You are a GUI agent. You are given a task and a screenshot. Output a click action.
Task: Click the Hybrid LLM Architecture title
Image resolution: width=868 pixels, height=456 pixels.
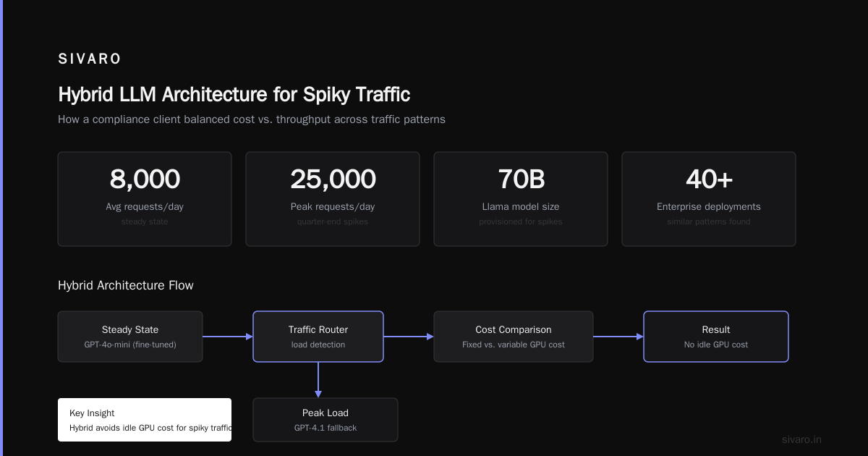coord(234,94)
